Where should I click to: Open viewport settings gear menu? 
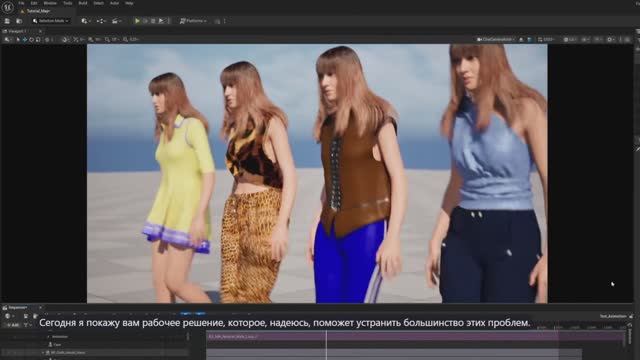coord(611,40)
